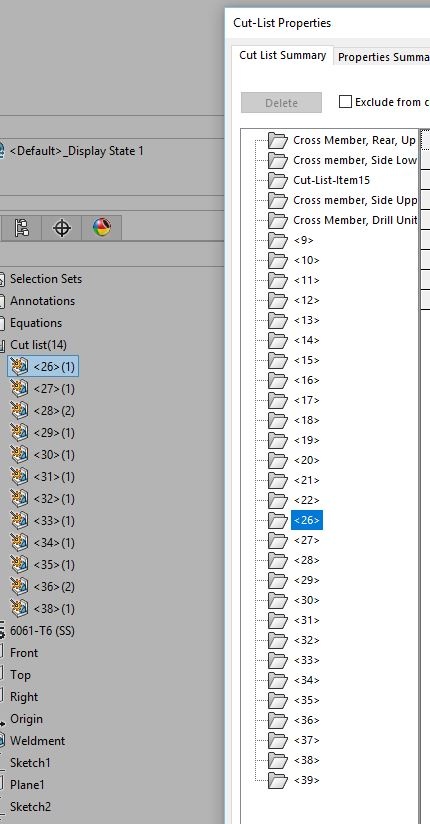Select the Right plane
The image size is (430, 824).
click(24, 697)
